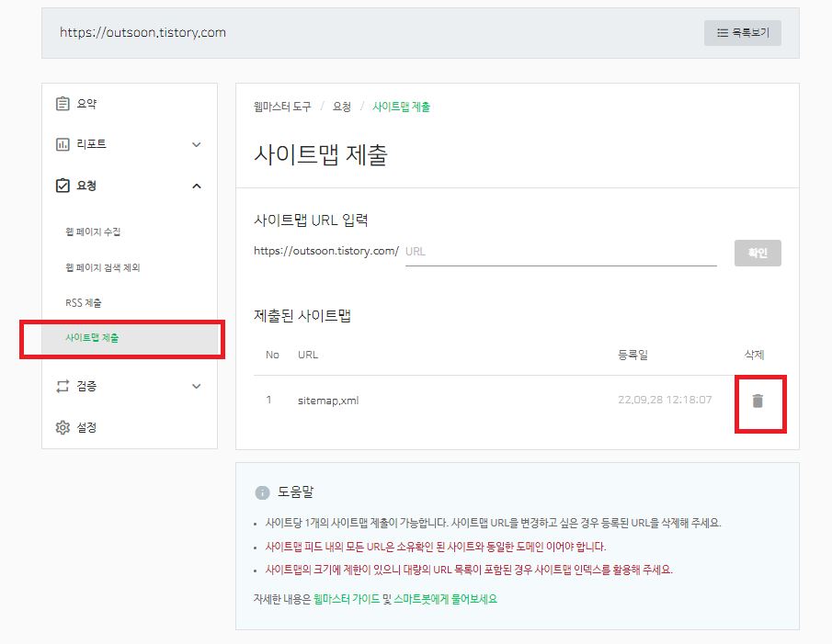The width and height of the screenshot is (832, 644).
Task: Open 요약 in sidebar
Action: (x=130, y=104)
